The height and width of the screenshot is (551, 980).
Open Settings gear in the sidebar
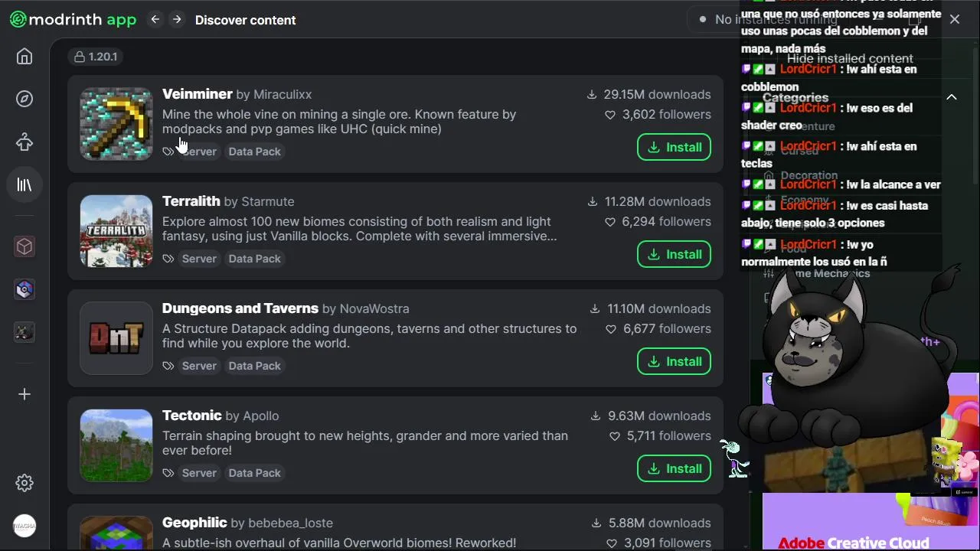pyautogui.click(x=24, y=483)
